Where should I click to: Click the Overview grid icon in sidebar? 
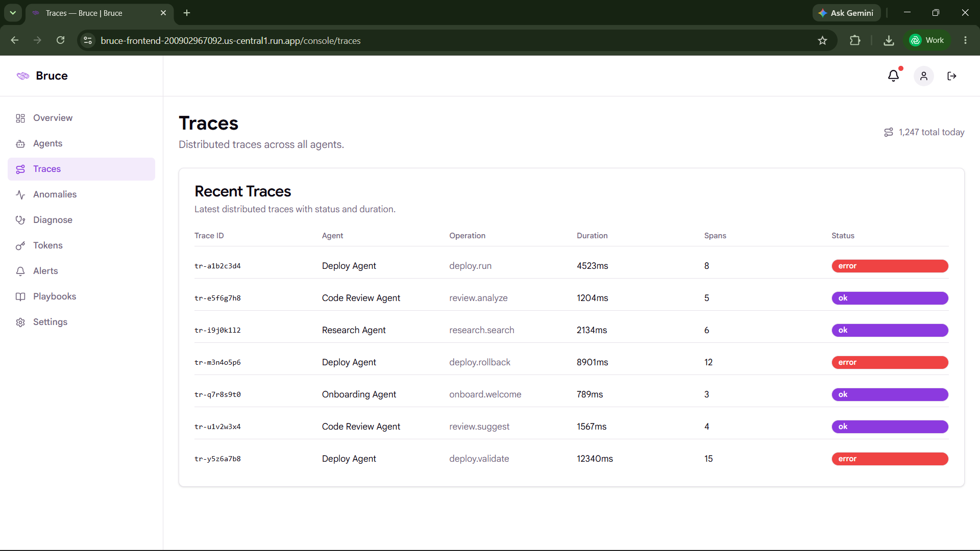pyautogui.click(x=20, y=118)
